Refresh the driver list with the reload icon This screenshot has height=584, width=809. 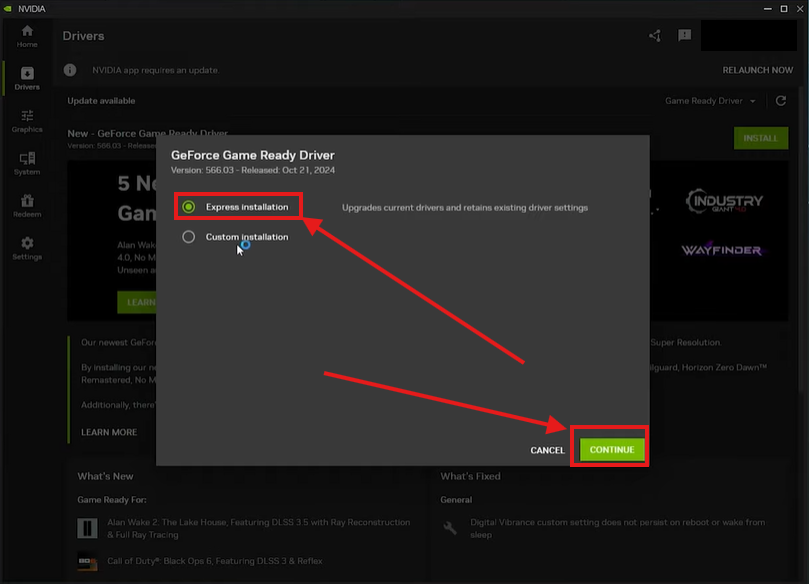point(781,101)
